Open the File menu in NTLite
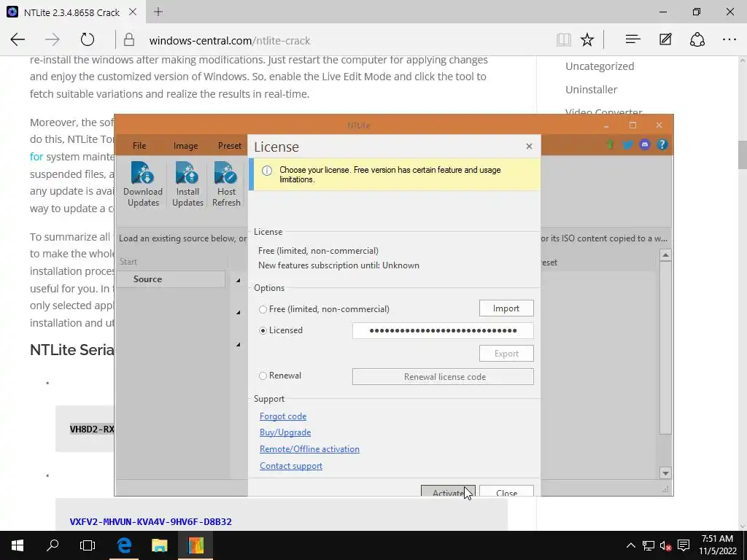747x560 pixels. pyautogui.click(x=139, y=146)
